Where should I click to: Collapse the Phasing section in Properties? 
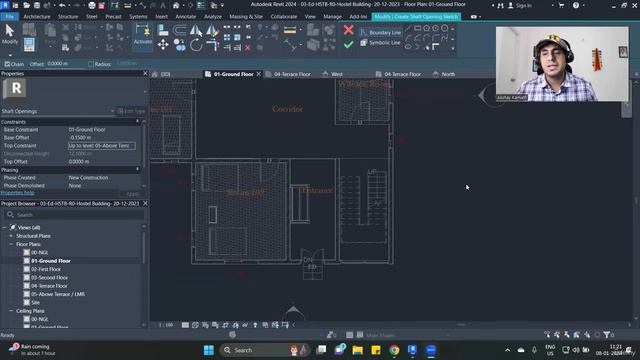(138, 169)
